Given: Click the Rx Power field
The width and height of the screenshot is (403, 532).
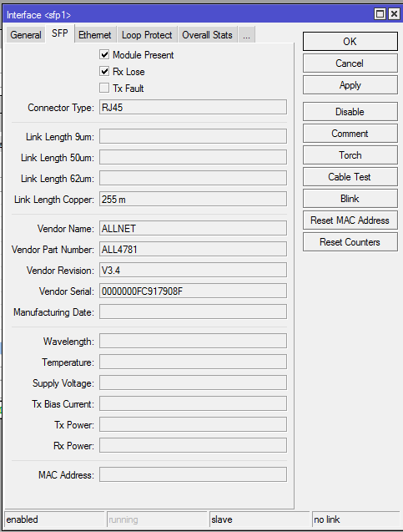Looking at the screenshot, I should click(193, 445).
